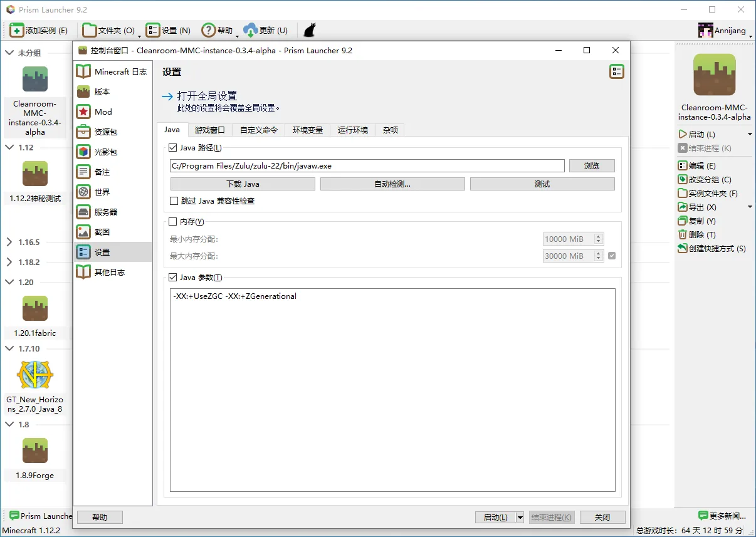Viewport: 756px width, 537px height.
Task: Open the 备注 page in sidebar
Action: point(112,172)
